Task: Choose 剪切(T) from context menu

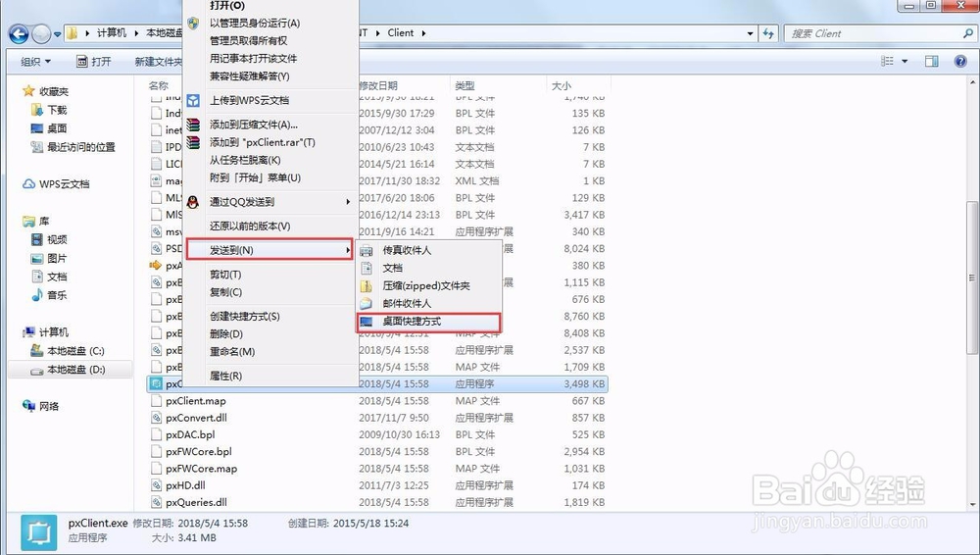Action: [271, 275]
